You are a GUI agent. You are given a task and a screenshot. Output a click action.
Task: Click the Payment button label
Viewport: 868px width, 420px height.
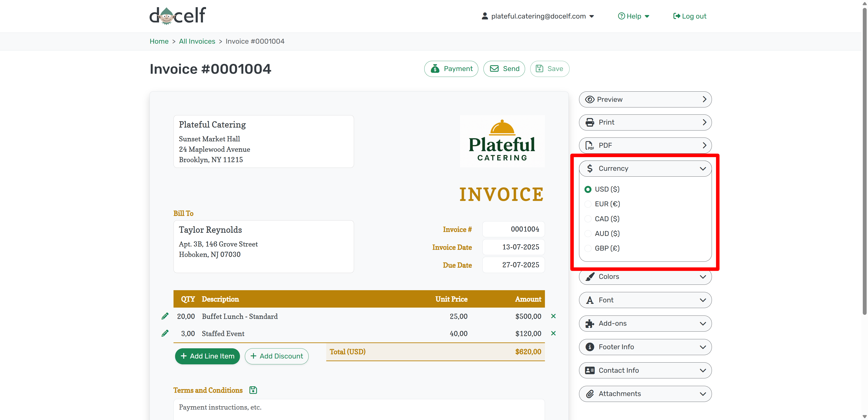458,69
